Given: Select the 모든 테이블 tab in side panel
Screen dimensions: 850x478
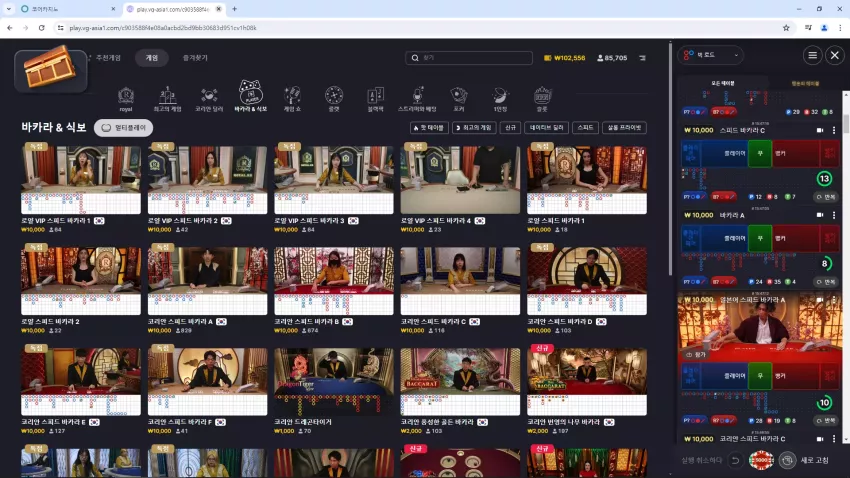Looking at the screenshot, I should [x=723, y=83].
